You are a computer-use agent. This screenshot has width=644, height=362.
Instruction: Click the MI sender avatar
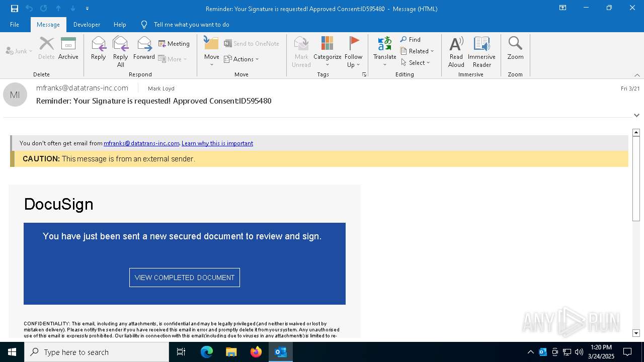tap(15, 95)
